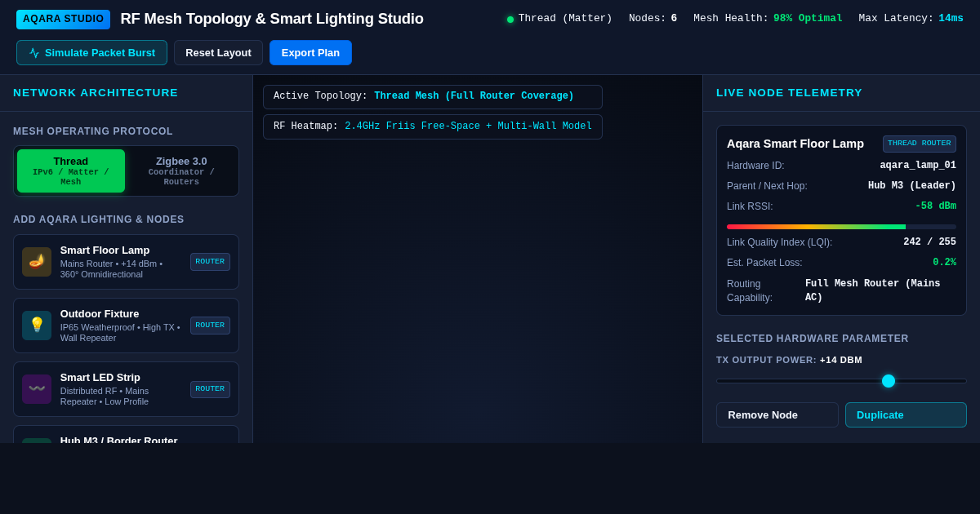This screenshot has width=980, height=514.
Task: Click the Aqara Smart Floor Lamp title
Action: (795, 144)
